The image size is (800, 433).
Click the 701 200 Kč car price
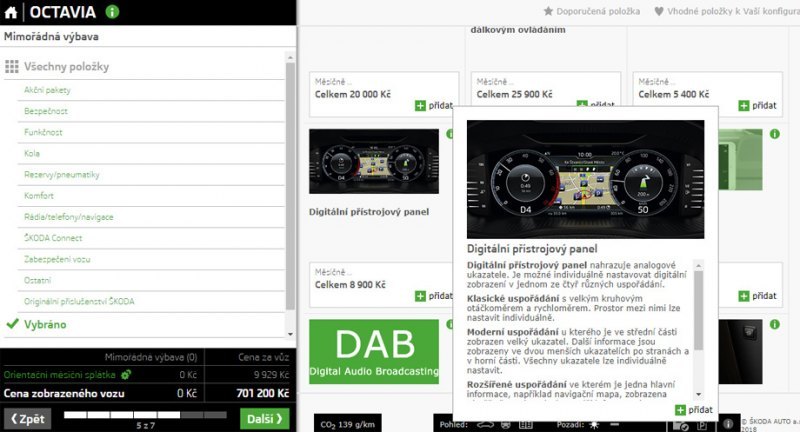pyautogui.click(x=263, y=393)
